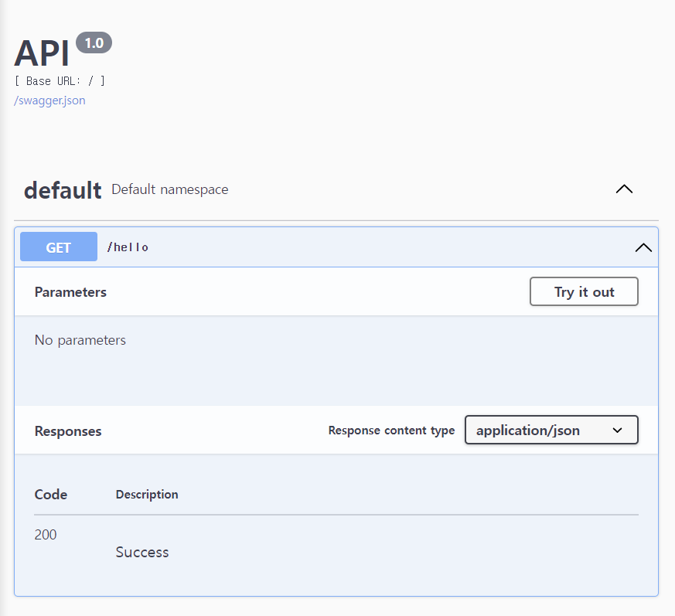Screen dimensions: 675x616
Task: Collapse the GET /hello operation chevron
Action: click(x=643, y=247)
